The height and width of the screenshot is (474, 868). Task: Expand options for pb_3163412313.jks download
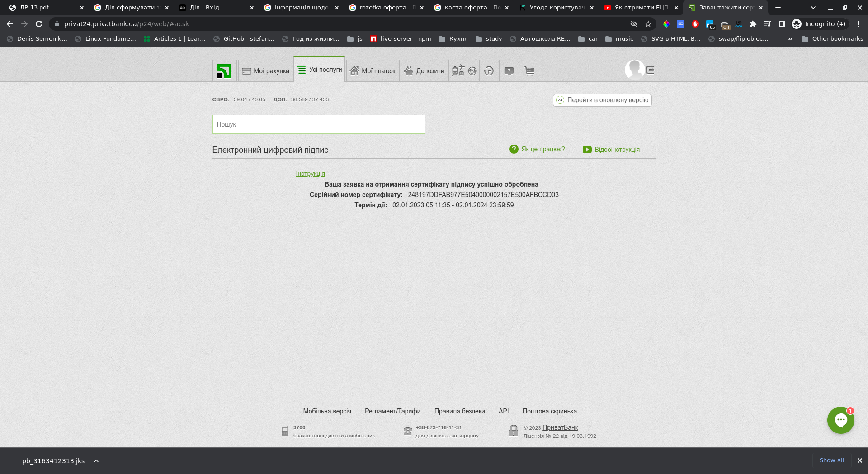(x=96, y=461)
